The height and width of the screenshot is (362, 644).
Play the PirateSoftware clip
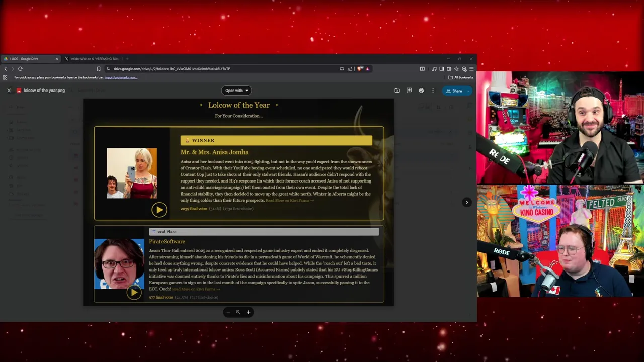click(x=134, y=293)
